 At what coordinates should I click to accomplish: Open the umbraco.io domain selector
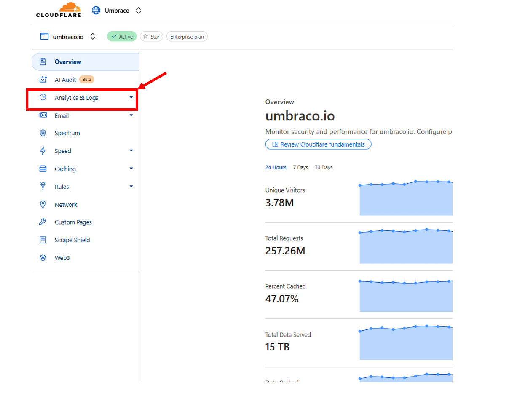[93, 37]
